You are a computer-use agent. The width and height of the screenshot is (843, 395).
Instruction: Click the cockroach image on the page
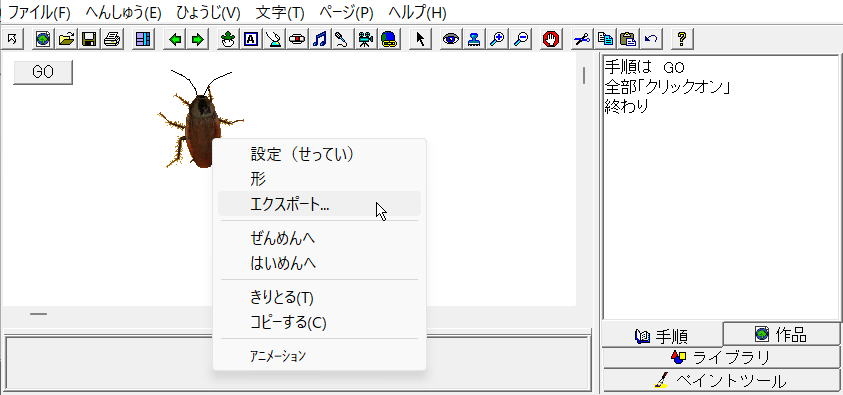coord(200,119)
